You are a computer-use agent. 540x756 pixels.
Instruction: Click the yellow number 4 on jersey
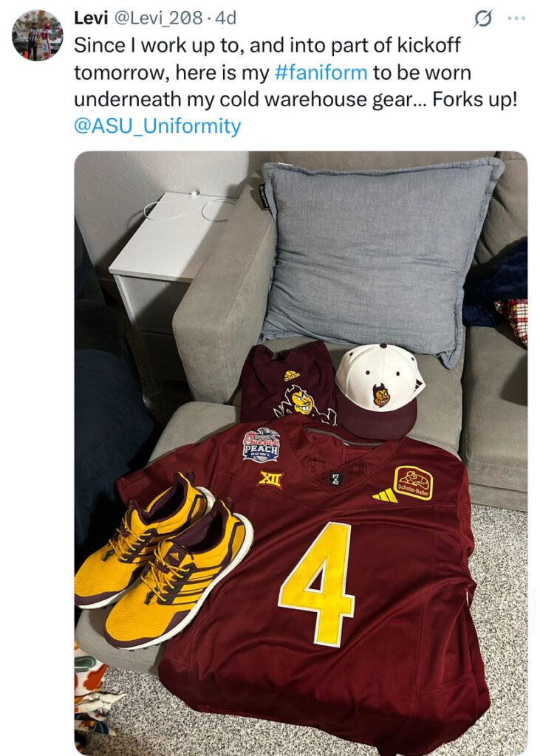[x=318, y=583]
